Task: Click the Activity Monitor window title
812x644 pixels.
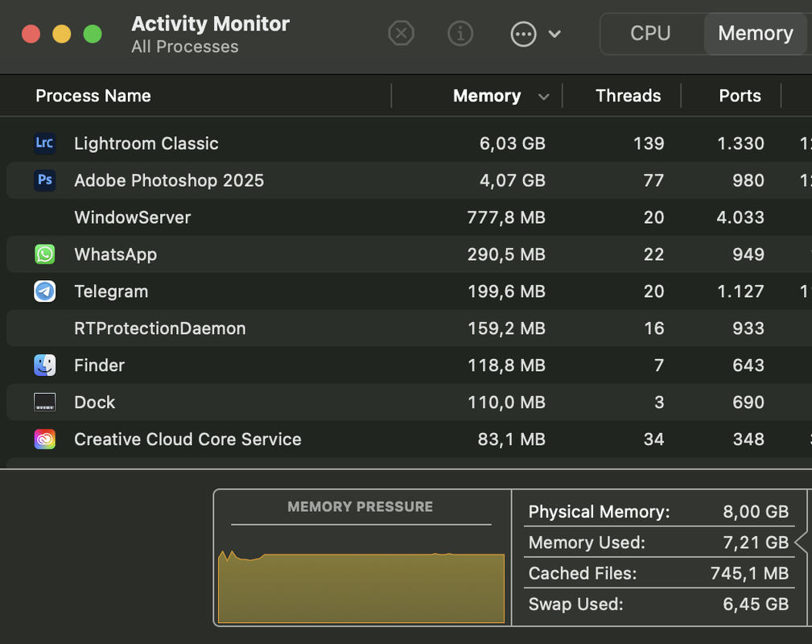Action: coord(210,24)
